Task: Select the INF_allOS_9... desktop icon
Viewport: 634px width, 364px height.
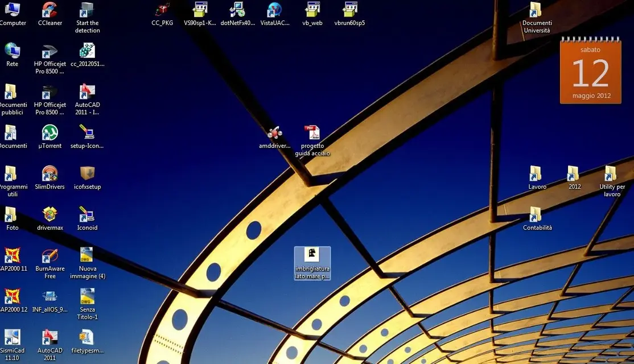Action: [50, 300]
